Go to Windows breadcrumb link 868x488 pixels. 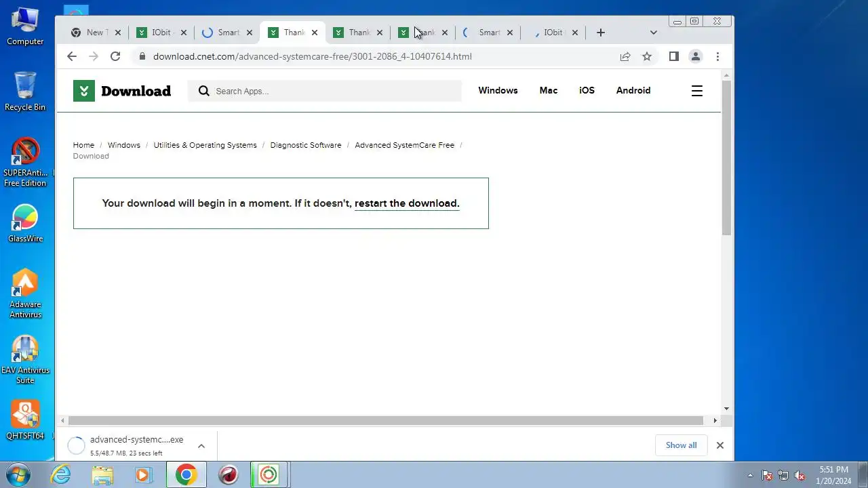(x=124, y=145)
